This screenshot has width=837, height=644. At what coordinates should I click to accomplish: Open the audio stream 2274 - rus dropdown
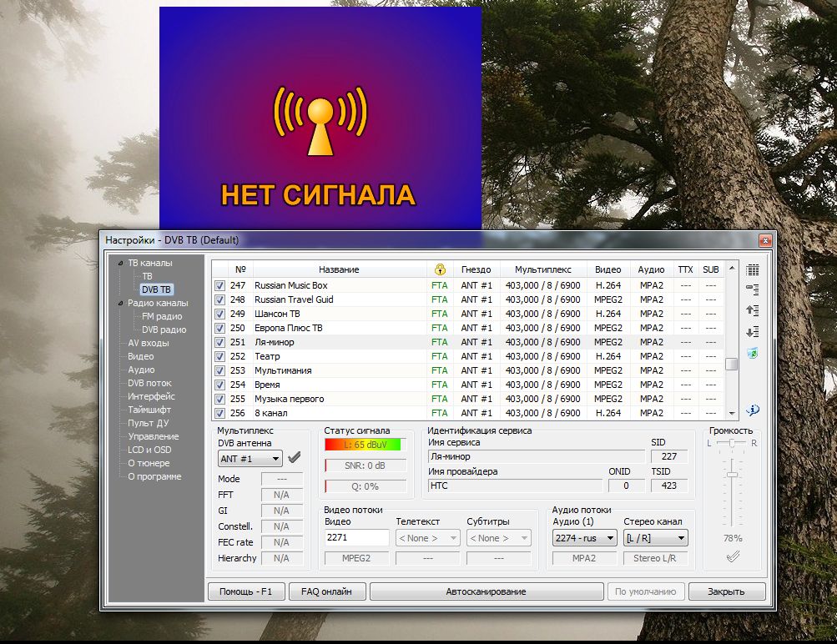pyautogui.click(x=583, y=538)
